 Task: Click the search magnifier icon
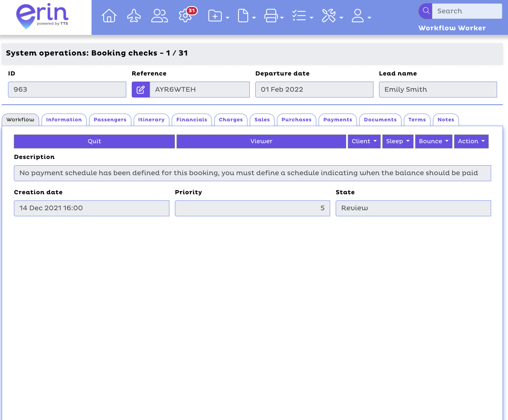(x=426, y=10)
